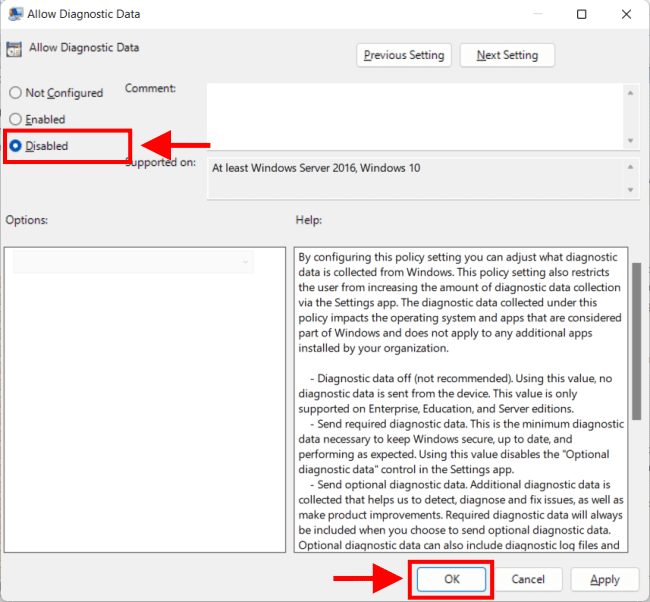The width and height of the screenshot is (650, 602).
Task: Apply the policy setting
Action: [x=604, y=579]
